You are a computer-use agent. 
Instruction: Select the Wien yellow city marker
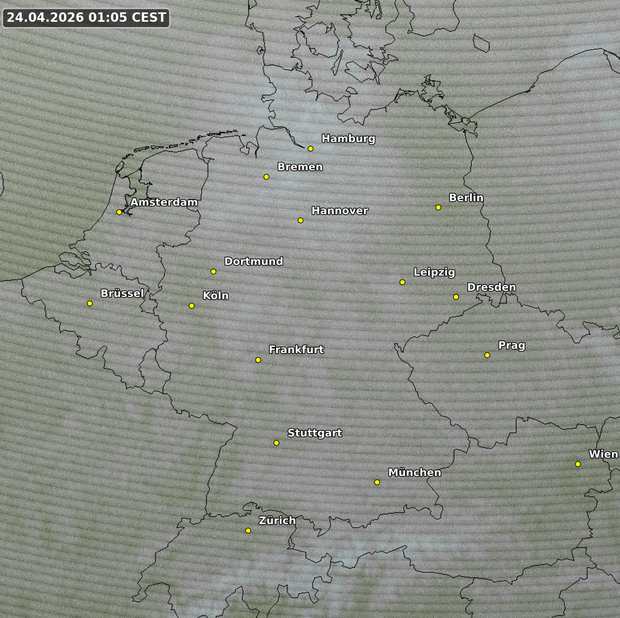578,464
